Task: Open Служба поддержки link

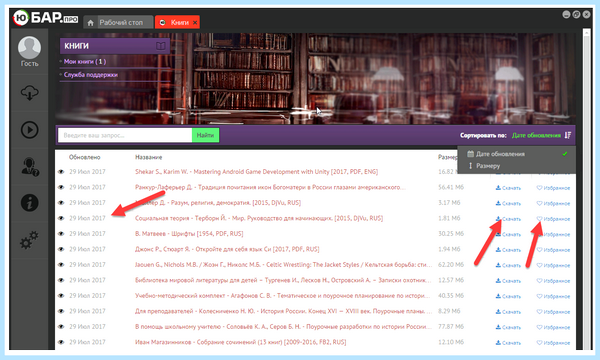Action: (x=91, y=75)
